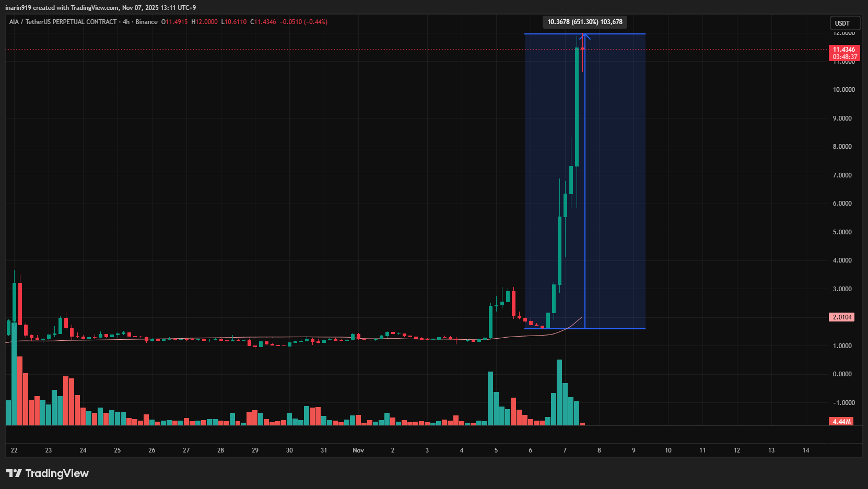Click the 10.0000 price scale label
868x489 pixels.
pyautogui.click(x=843, y=90)
